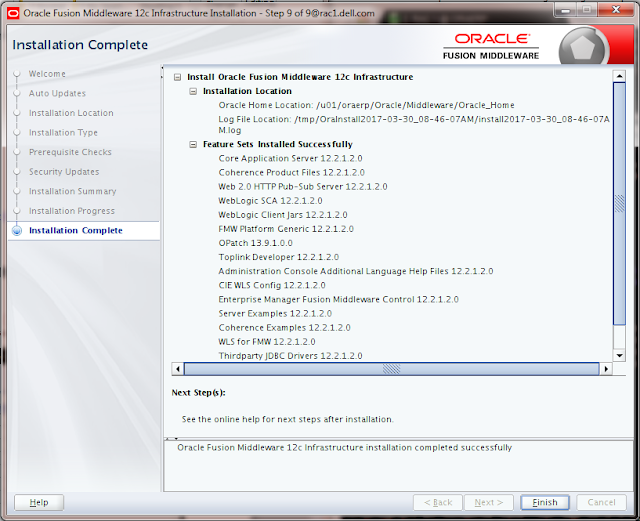Close the installer window

[x=616, y=10]
